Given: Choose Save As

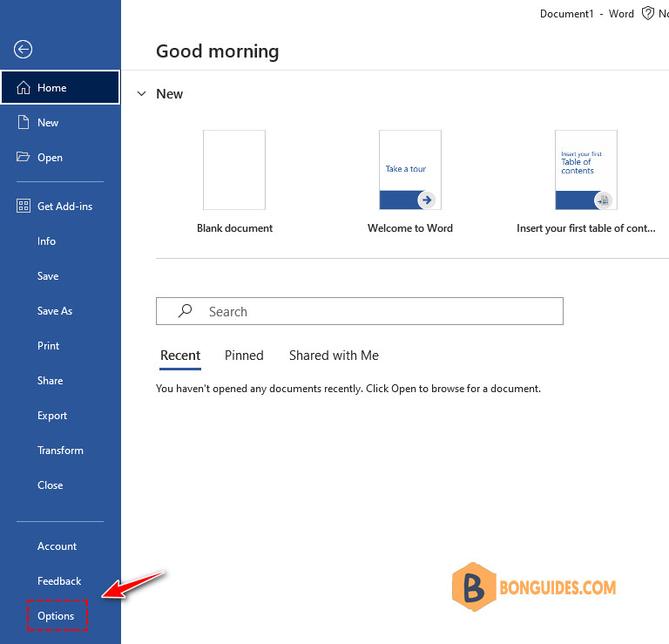Looking at the screenshot, I should [60, 311].
